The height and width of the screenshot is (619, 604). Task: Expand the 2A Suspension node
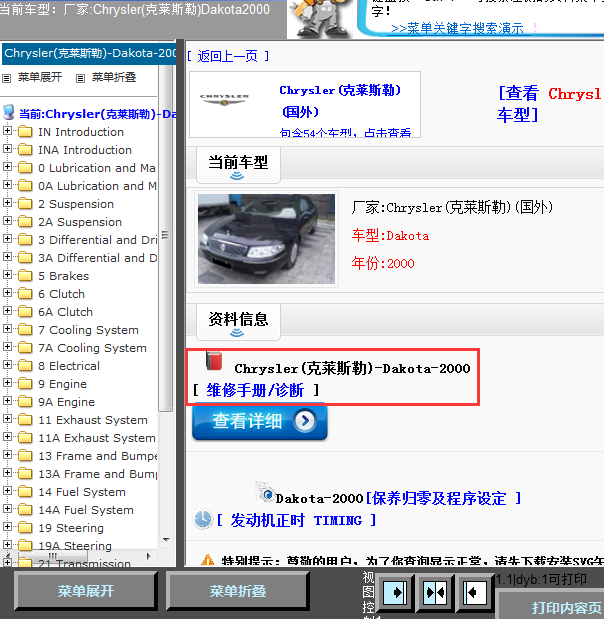click(x=7, y=221)
